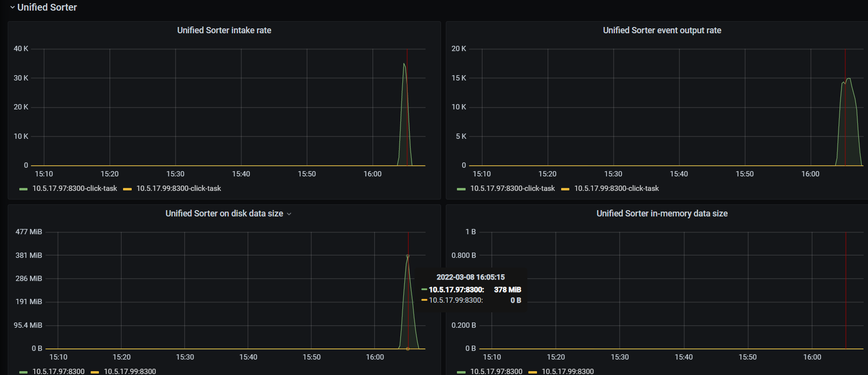868x375 pixels.
Task: Toggle 10.5.17.97:8300-click-task series in event output legend
Action: (x=512, y=188)
